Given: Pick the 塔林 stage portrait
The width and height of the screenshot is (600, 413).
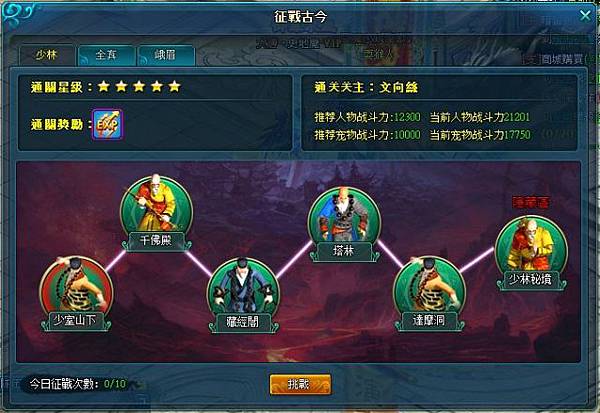Looking at the screenshot, I should tap(344, 224).
